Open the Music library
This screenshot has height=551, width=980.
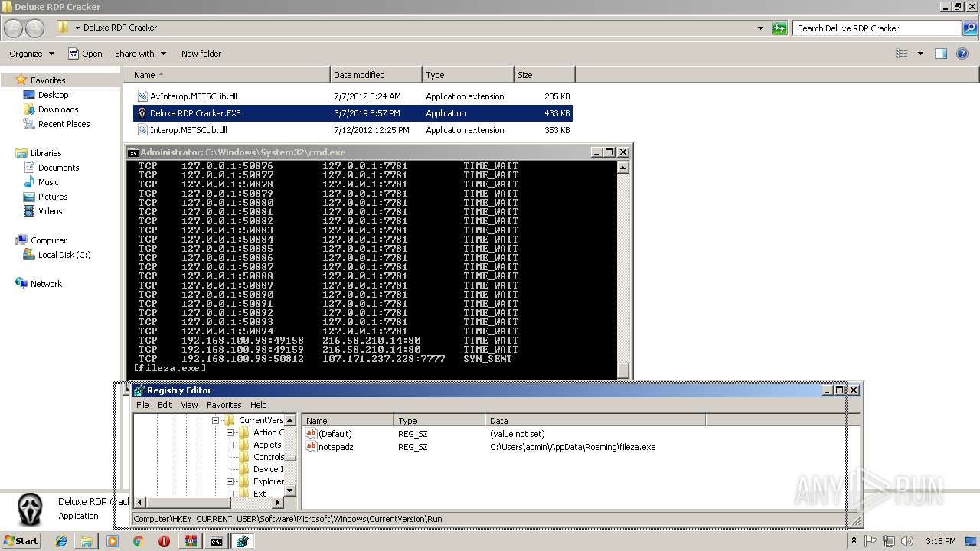pos(48,182)
